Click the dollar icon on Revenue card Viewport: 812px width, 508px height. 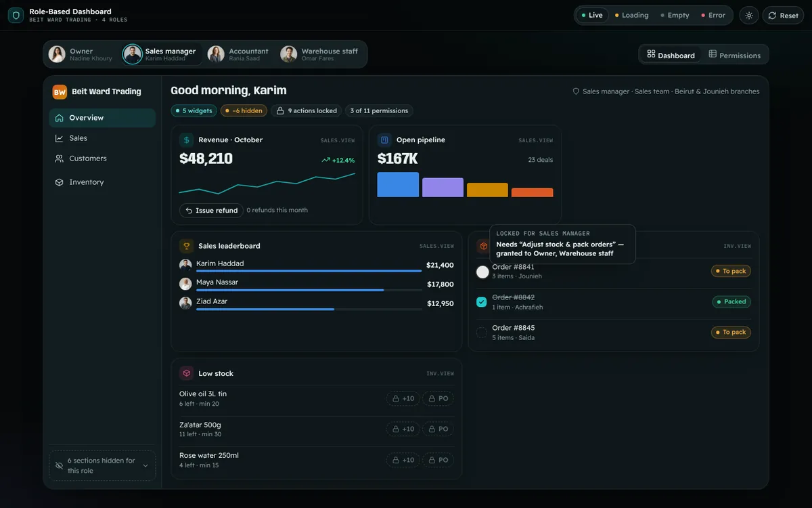click(x=186, y=140)
